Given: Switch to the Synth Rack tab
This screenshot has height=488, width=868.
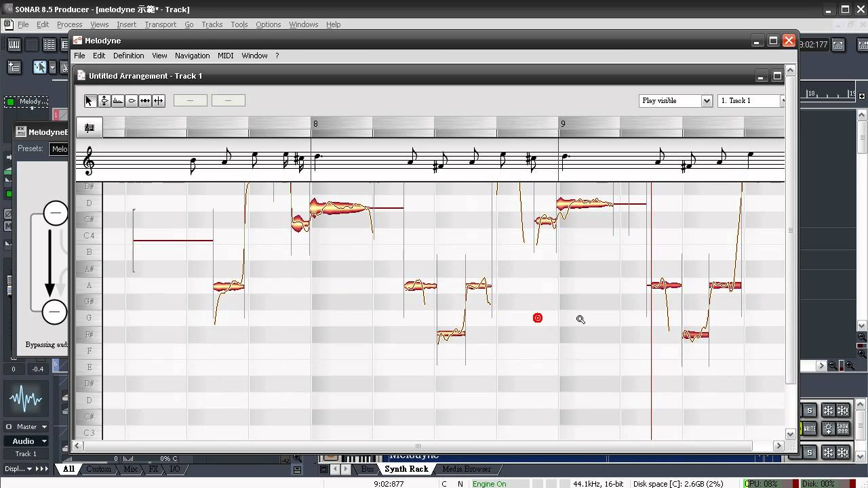Looking at the screenshot, I should click(406, 469).
